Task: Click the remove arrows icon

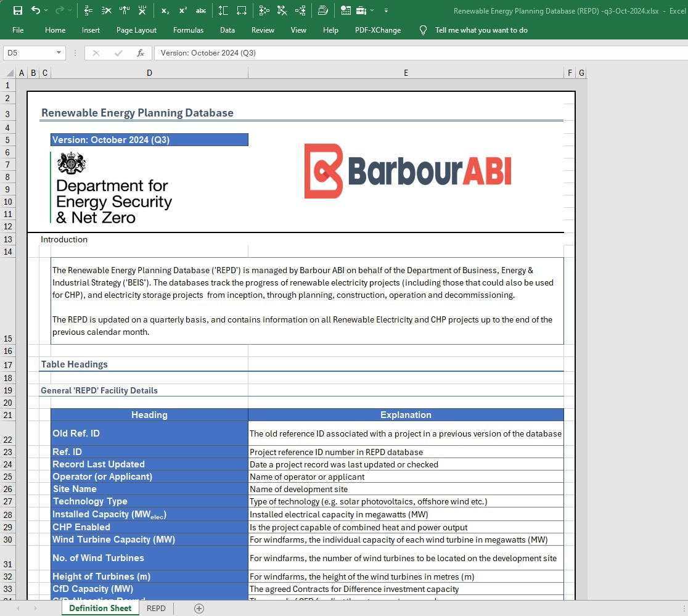Action: 282,10
